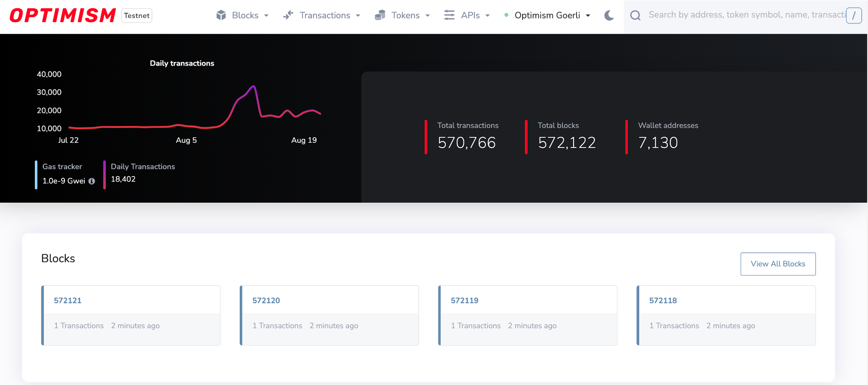868x385 pixels.
Task: Click the cube icon next to Blocks
Action: point(221,15)
